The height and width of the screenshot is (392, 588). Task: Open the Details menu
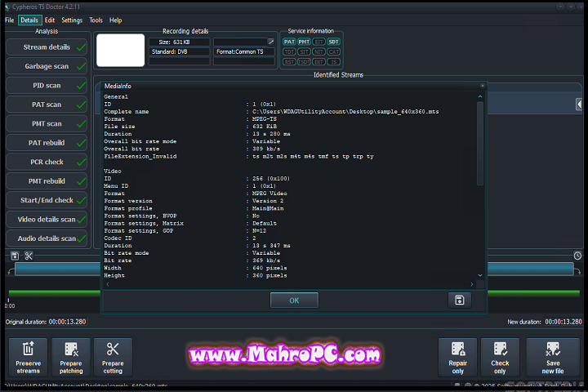(x=29, y=20)
